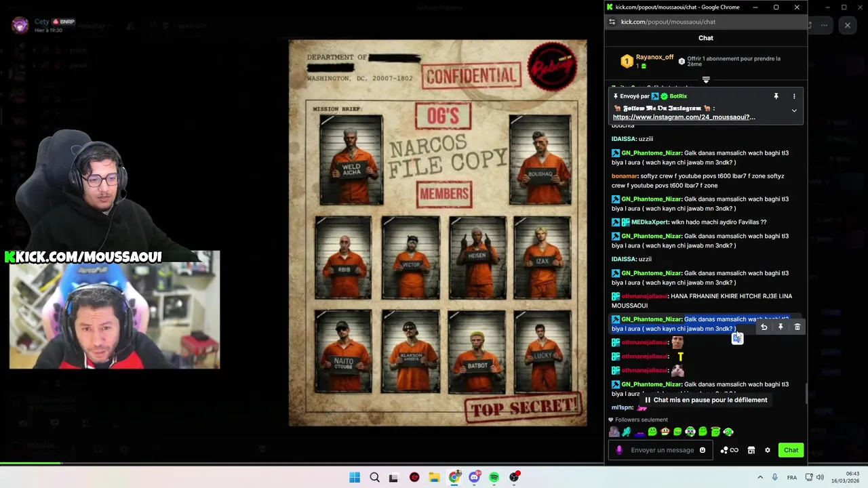
Task: Open chat settings gear icon
Action: coord(768,450)
